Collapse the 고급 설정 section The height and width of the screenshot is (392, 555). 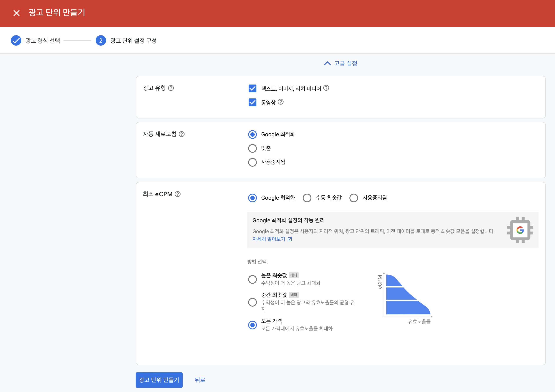(340, 63)
